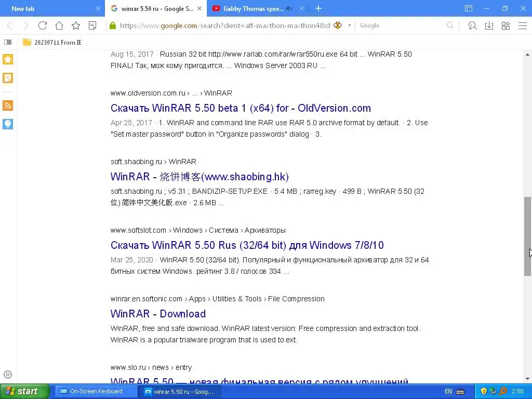Open the downloads arrow icon
This screenshot has height=399, width=532.
[x=489, y=25]
